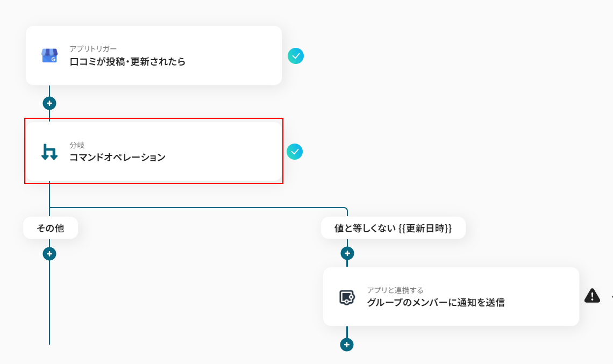Click the Google Business Profile store icon

tap(49, 55)
